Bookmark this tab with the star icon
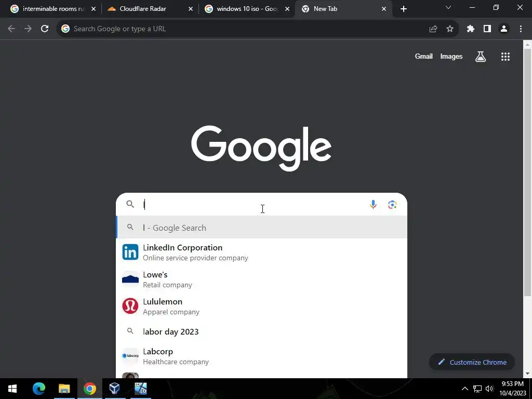532x399 pixels. [450, 29]
